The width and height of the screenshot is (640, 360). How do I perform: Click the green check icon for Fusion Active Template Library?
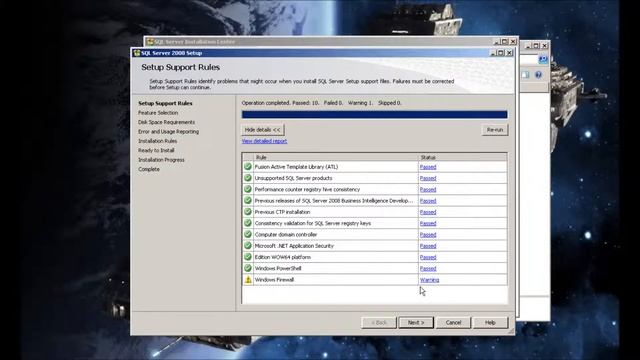[248, 167]
